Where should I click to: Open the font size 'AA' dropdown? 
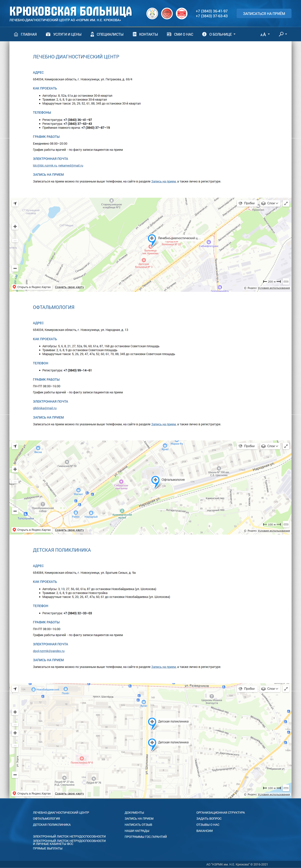[x=265, y=34]
